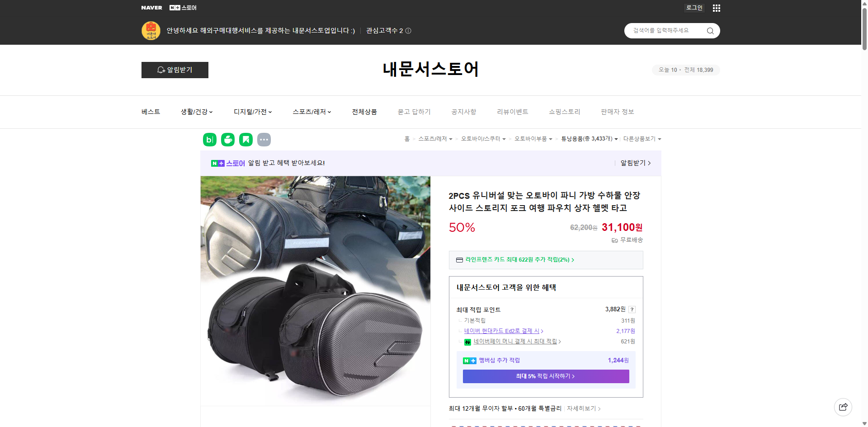Click the NAVER logo at top left

click(x=152, y=7)
